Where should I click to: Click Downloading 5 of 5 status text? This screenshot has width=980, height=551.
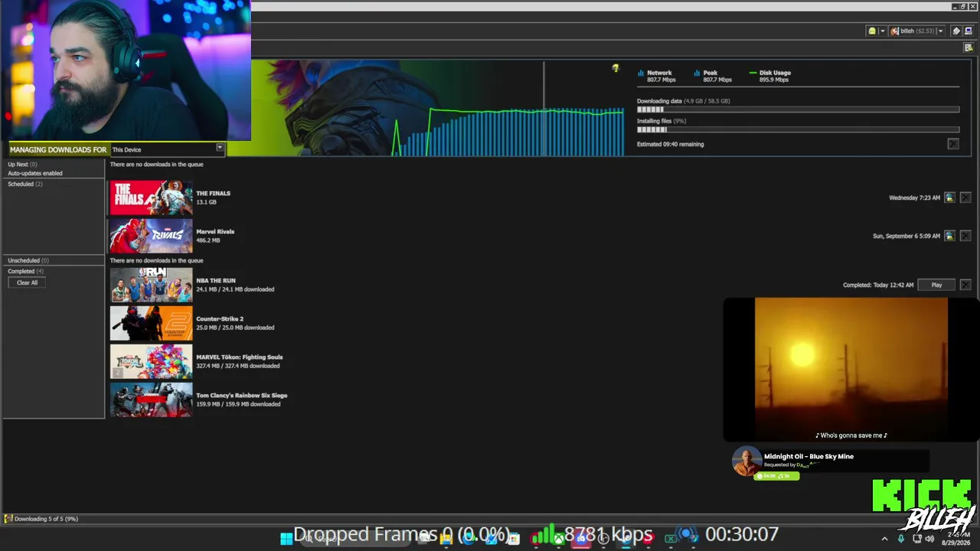click(x=46, y=519)
